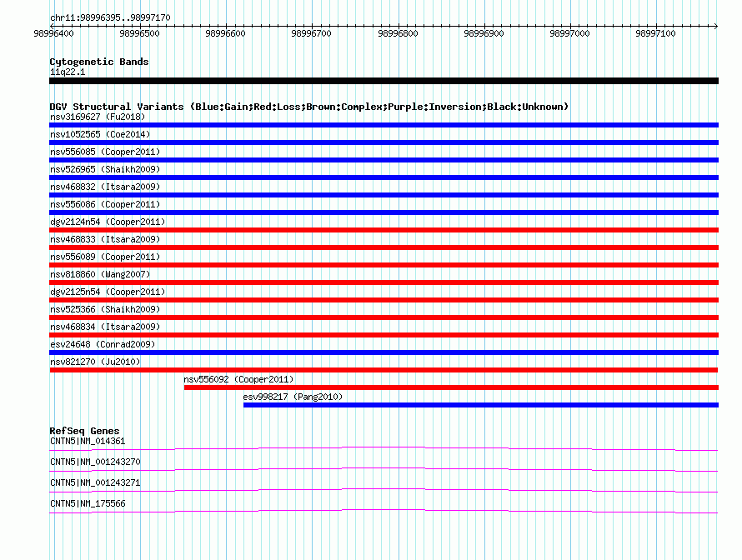Open the CNTN5|NM_175566 gene label
This screenshot has width=742, height=560.
(x=88, y=503)
